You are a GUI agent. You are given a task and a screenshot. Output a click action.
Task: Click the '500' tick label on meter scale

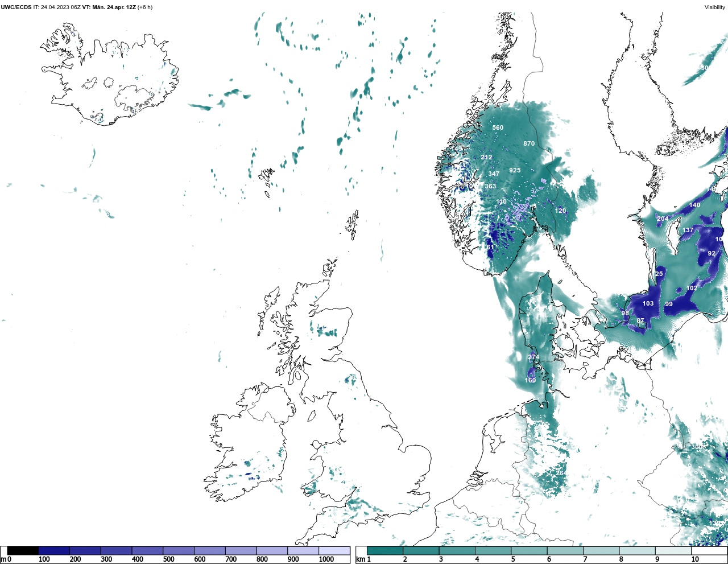[x=168, y=559]
